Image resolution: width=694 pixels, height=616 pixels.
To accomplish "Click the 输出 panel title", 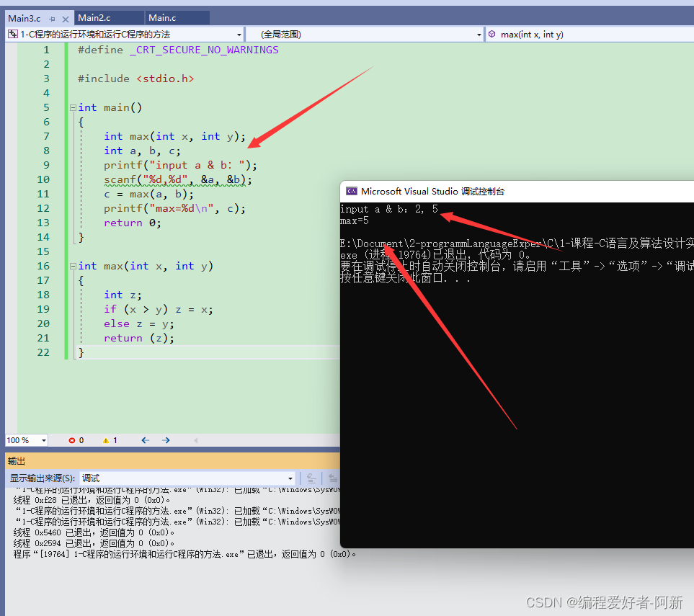I will [x=17, y=461].
